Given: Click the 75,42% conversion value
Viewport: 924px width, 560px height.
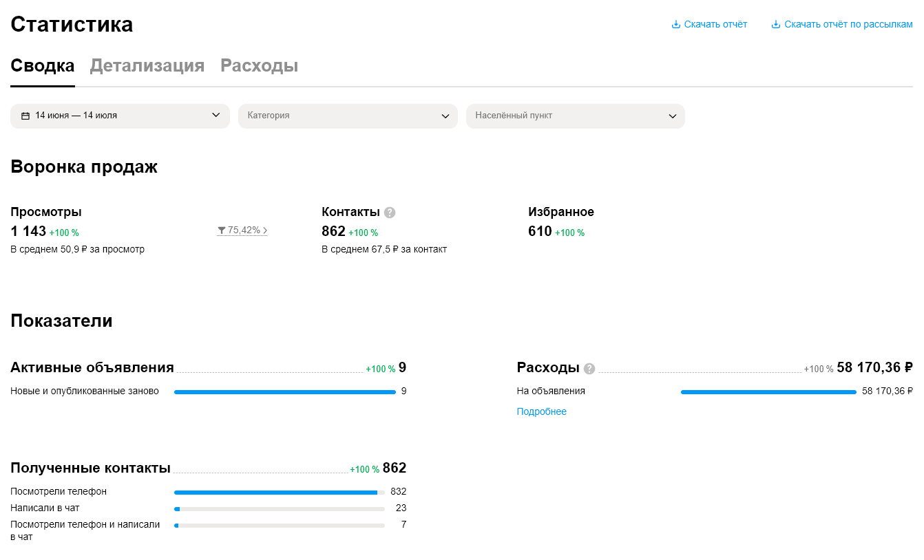Looking at the screenshot, I should point(244,230).
